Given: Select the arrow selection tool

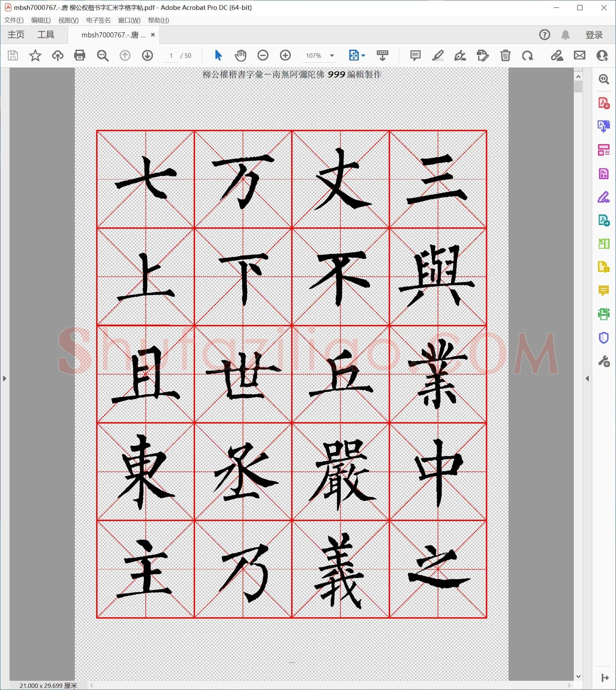Looking at the screenshot, I should tap(218, 55).
